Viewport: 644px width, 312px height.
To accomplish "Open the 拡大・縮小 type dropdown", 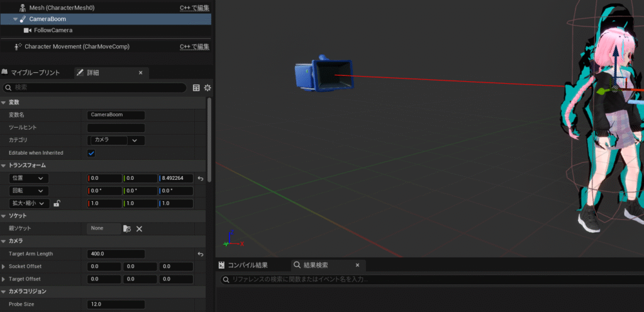I will [29, 204].
